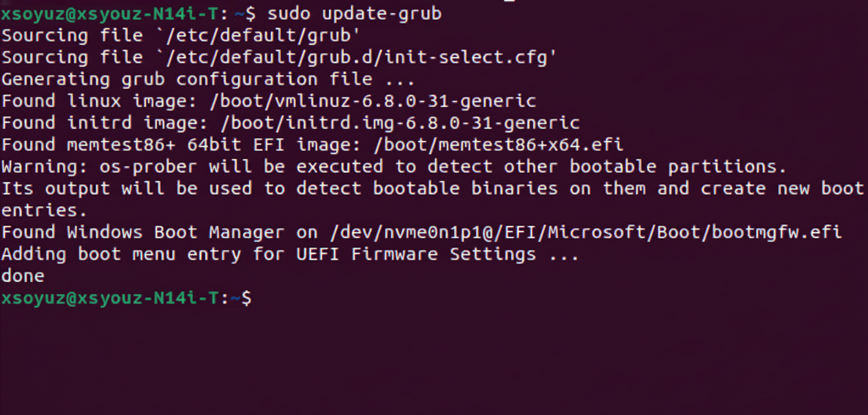The image size is (868, 415).
Task: Click the 'done' output line
Action: (22, 276)
